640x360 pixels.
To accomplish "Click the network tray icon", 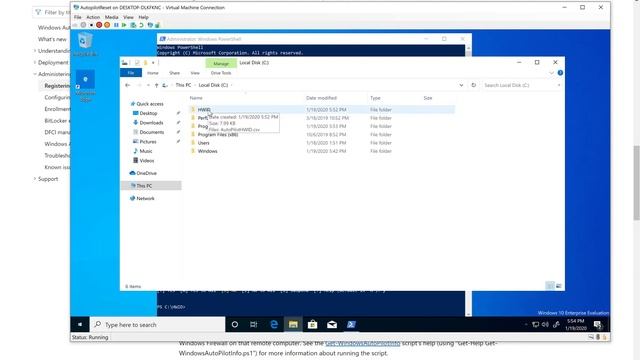I will click(536, 325).
